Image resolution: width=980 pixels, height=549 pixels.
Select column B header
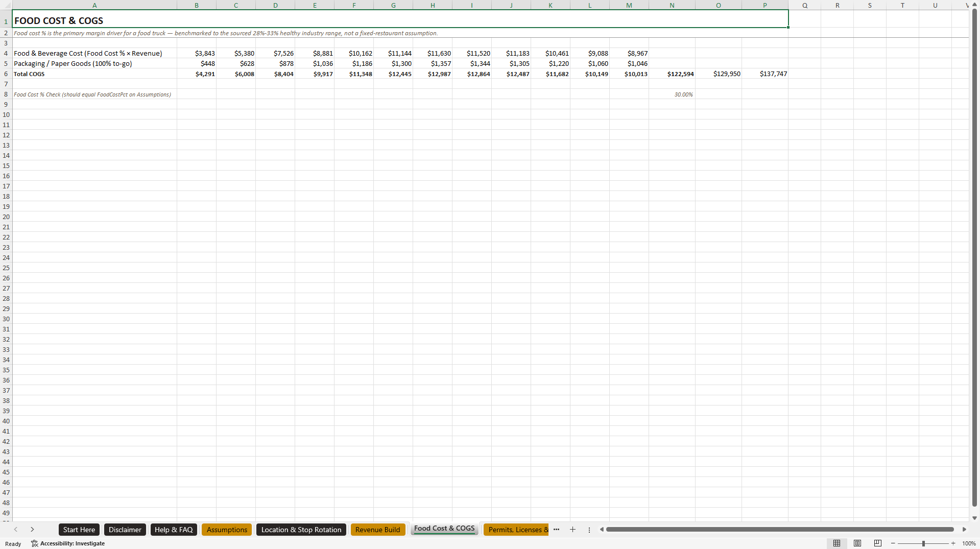[x=197, y=5]
